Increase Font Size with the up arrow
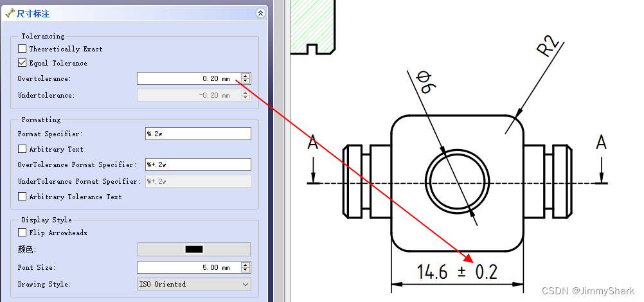644x302 pixels. click(246, 265)
